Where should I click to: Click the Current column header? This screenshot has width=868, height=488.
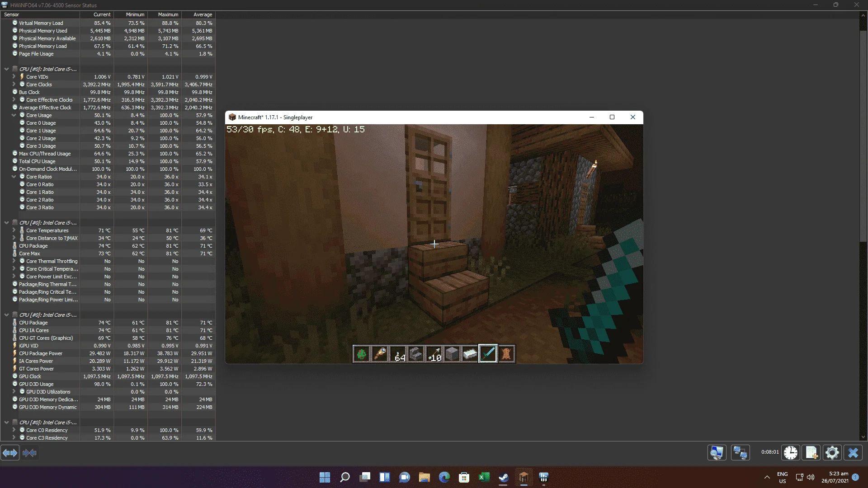[97, 14]
